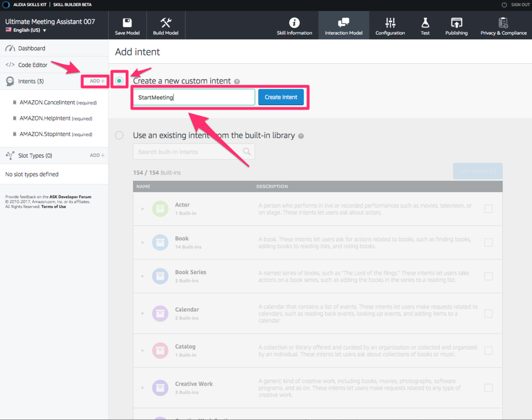The width and height of the screenshot is (532, 420).
Task: Click the Catalog category icon
Action: coord(160,350)
